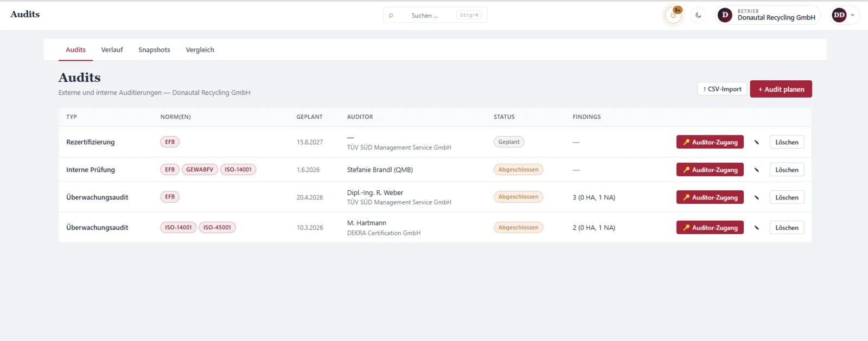Open the Snapshots tab
The height and width of the screenshot is (341, 868).
click(x=154, y=50)
